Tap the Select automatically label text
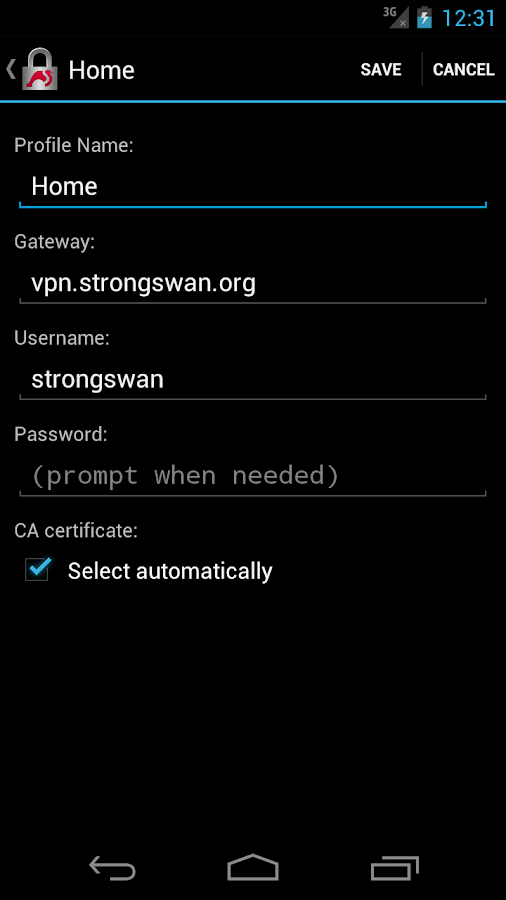506x900 pixels. (170, 571)
